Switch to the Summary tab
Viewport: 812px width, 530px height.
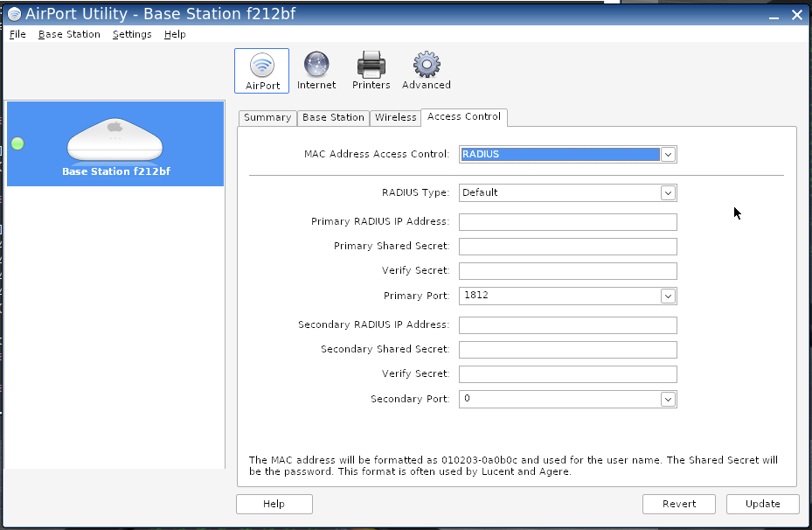pos(267,118)
